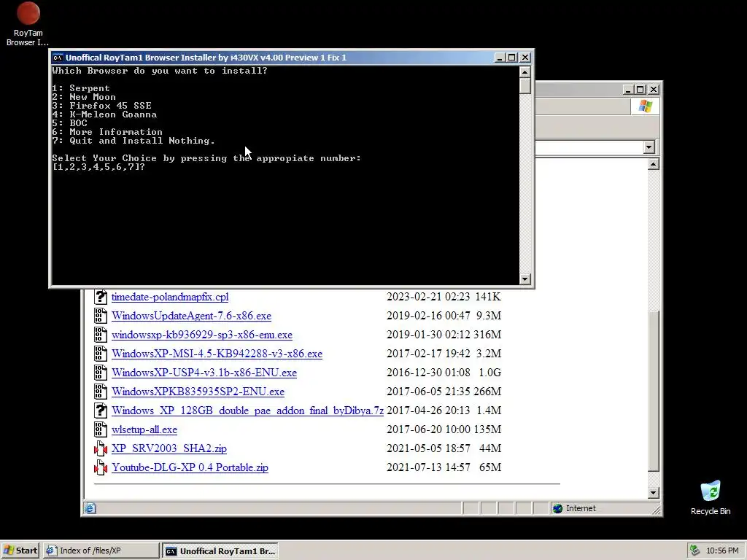The image size is (747, 560).
Task: Open the XP_SRV2003_SHA2.zip link
Action: coord(169,448)
